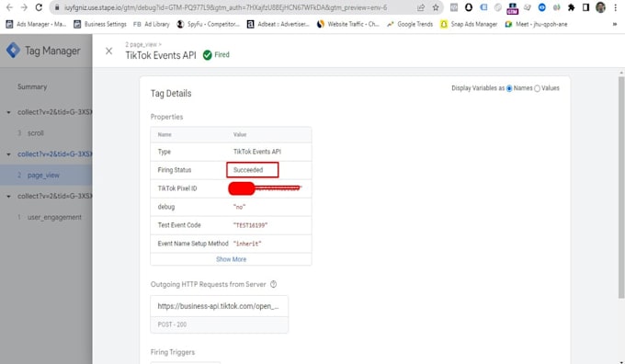This screenshot has height=364, width=625.
Task: Open Meet jhu-qpoh-ane bookmark
Action: click(536, 24)
